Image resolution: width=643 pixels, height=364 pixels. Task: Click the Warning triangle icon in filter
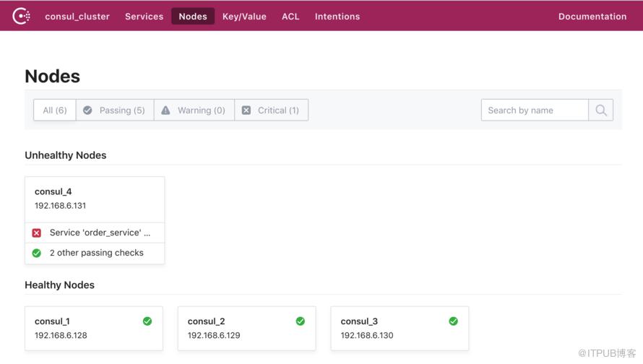165,110
